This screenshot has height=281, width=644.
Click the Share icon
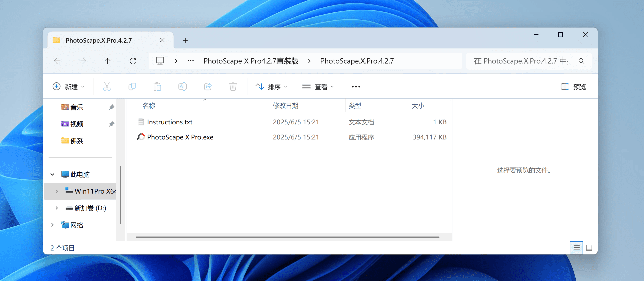click(x=208, y=87)
